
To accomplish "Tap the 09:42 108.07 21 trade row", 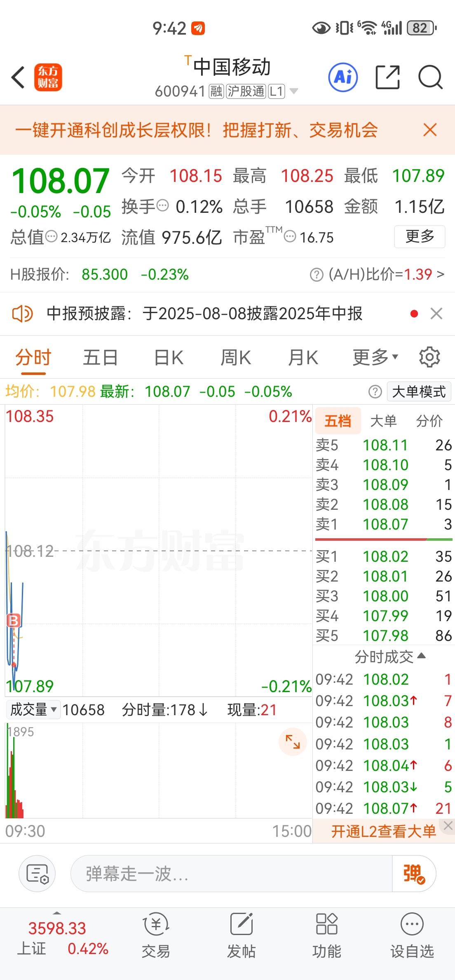I will pos(384,808).
